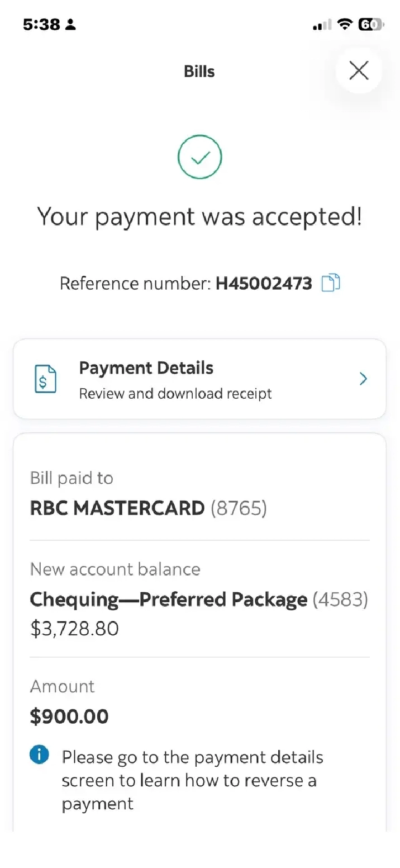
Task: Expand Payment Details with right chevron
Action: 363,379
